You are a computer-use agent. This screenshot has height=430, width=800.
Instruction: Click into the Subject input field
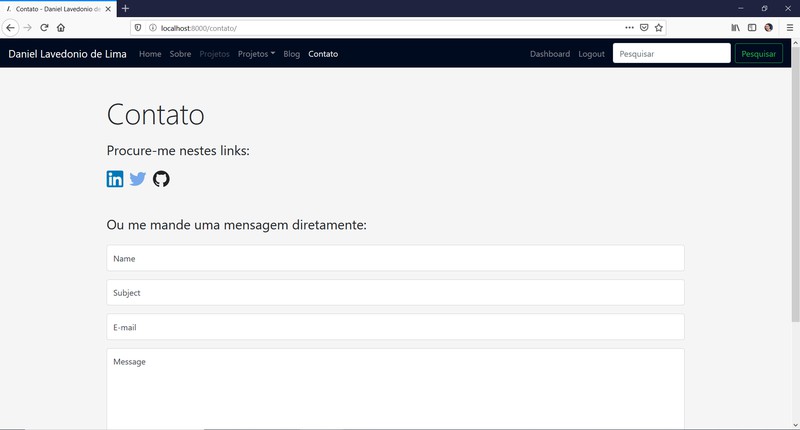pos(395,292)
